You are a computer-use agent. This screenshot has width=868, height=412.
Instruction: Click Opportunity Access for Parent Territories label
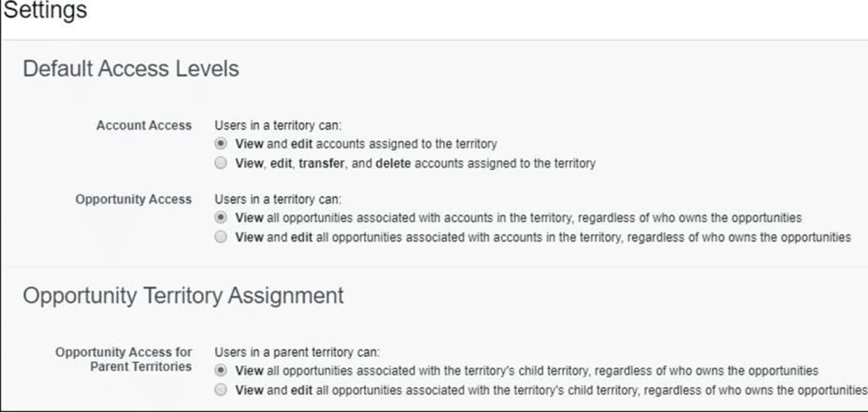point(124,359)
